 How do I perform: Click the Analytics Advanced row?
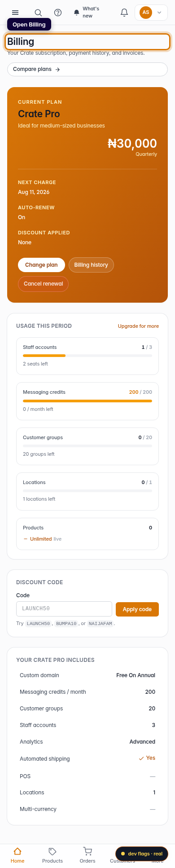[87, 742]
